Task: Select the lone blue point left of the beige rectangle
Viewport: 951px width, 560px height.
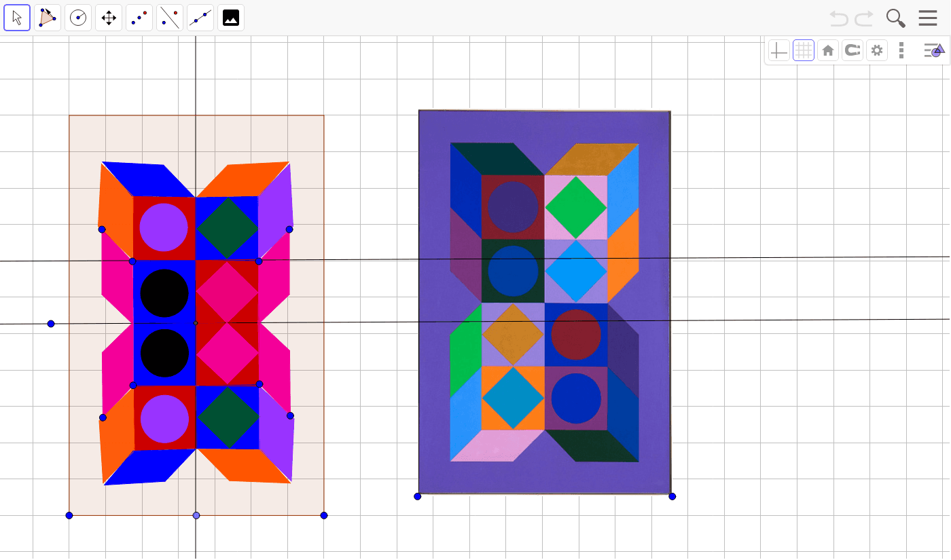Action: pos(51,324)
